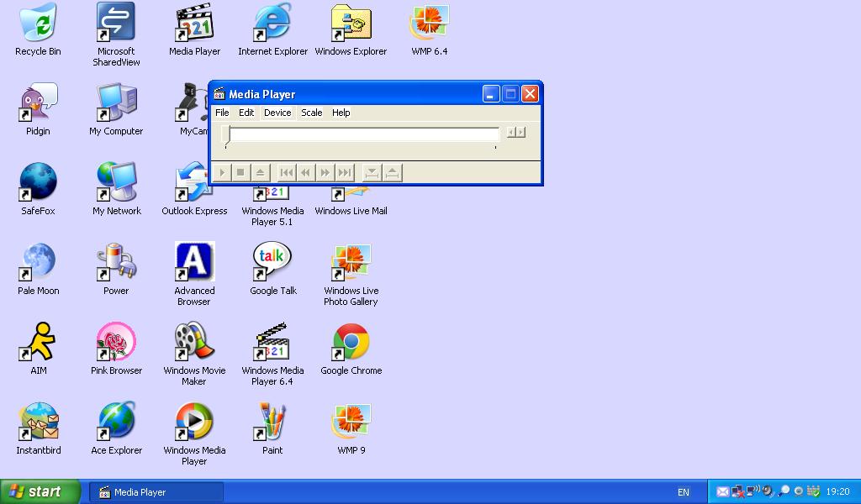Select the Windows Explorer icon
This screenshot has width=861, height=504.
point(351,29)
